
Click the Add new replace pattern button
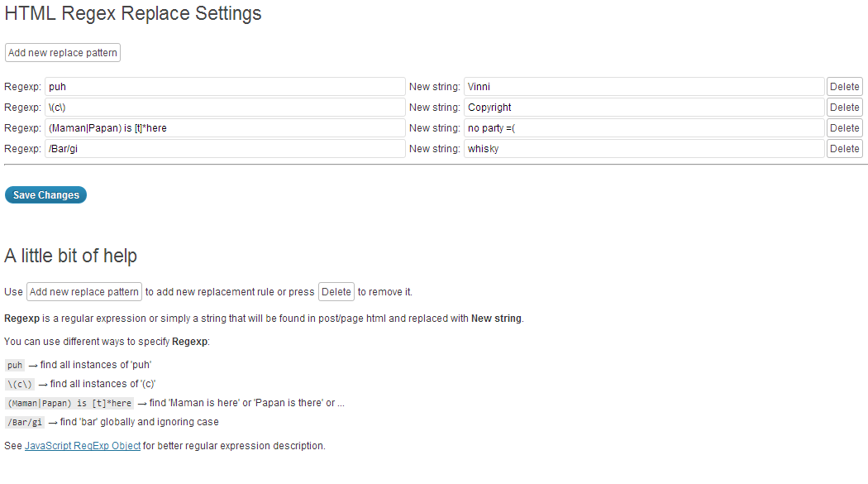(x=63, y=53)
